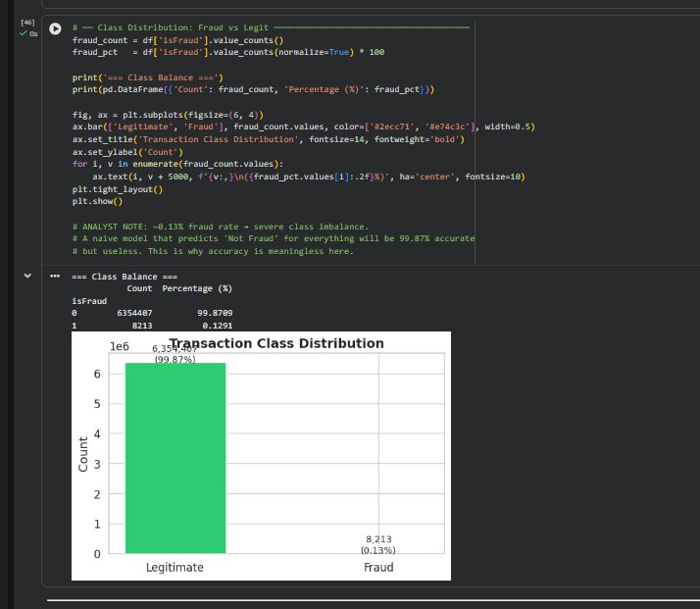
Task: Click the ANALYST NOTE comment line
Action: [221, 227]
